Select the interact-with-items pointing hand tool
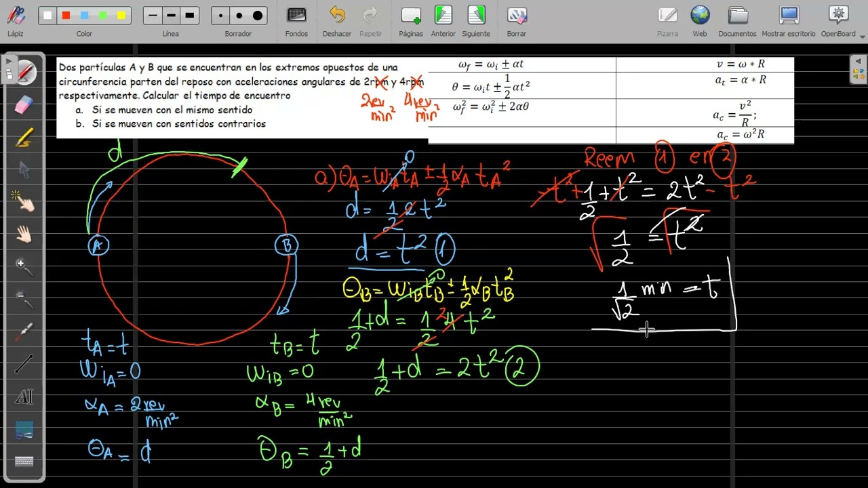 click(x=24, y=201)
